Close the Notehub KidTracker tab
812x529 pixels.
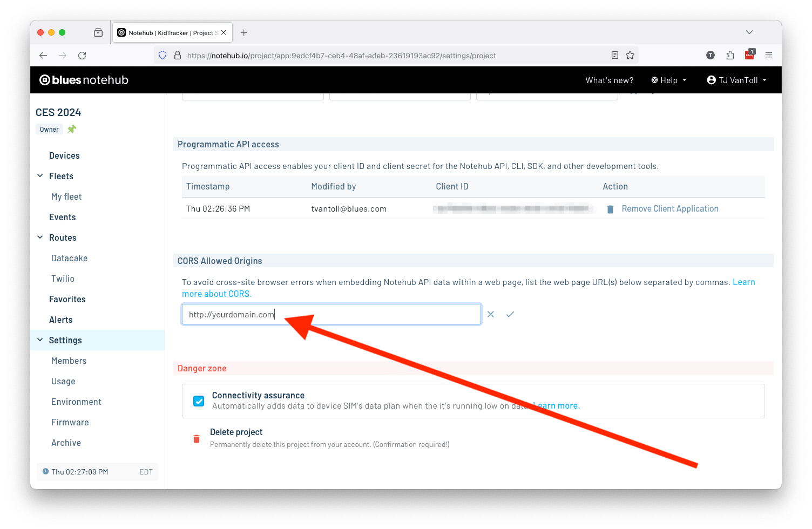(224, 32)
